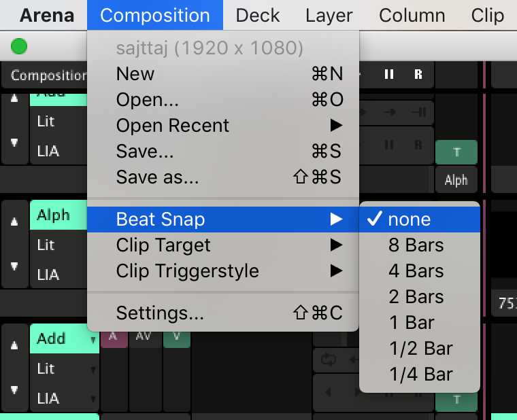
Task: Toggle the green V button on the bottom layer
Action: (177, 335)
